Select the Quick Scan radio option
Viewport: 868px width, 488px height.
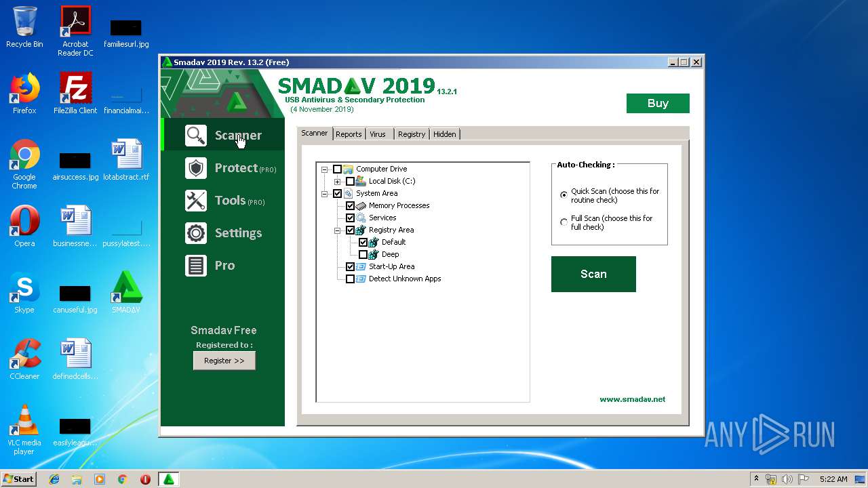click(x=564, y=195)
